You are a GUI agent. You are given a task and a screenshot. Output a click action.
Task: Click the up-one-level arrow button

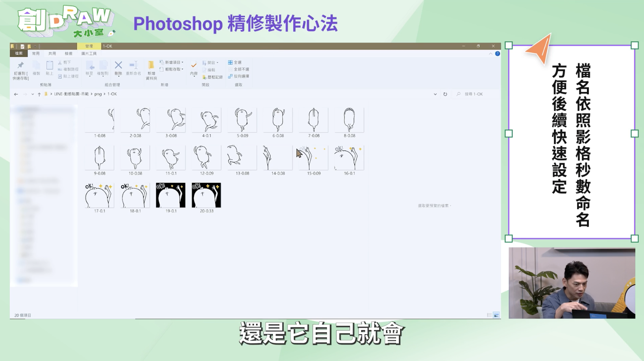coord(39,94)
